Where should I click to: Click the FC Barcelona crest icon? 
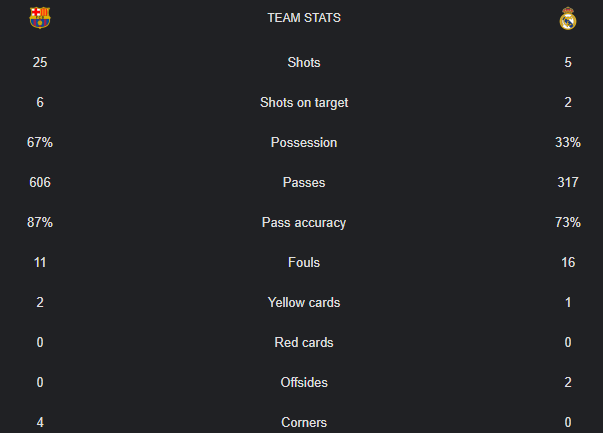click(x=40, y=18)
